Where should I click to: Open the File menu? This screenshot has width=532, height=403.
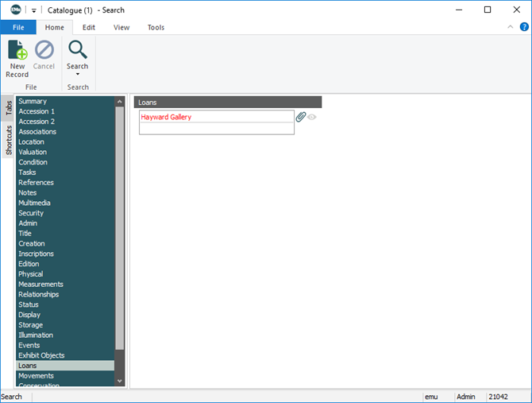(17, 27)
